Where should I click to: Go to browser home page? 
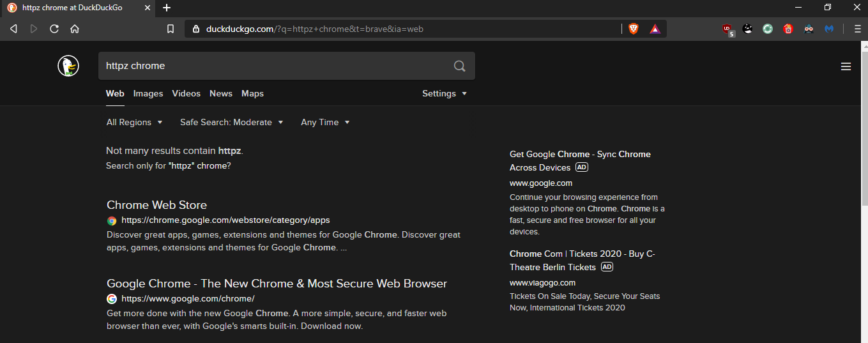(75, 29)
